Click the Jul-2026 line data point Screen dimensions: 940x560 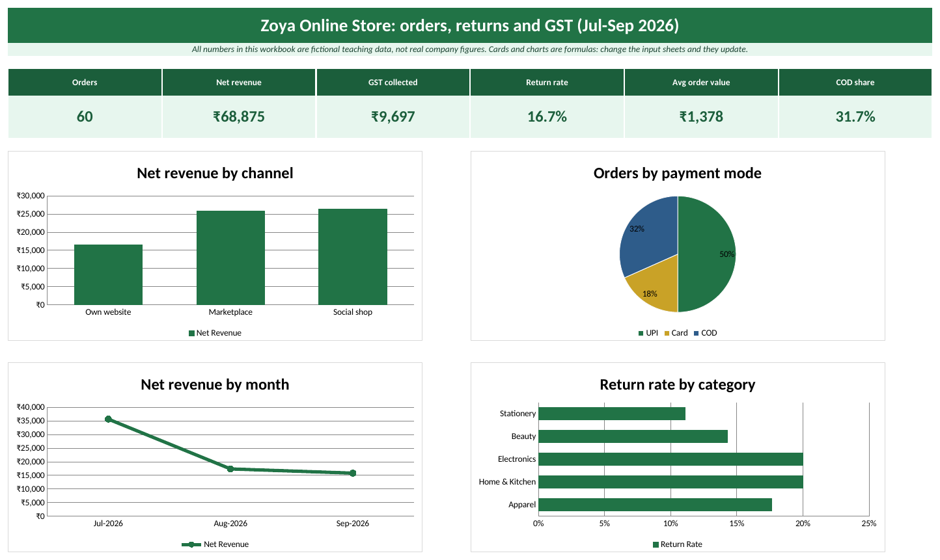tap(108, 420)
